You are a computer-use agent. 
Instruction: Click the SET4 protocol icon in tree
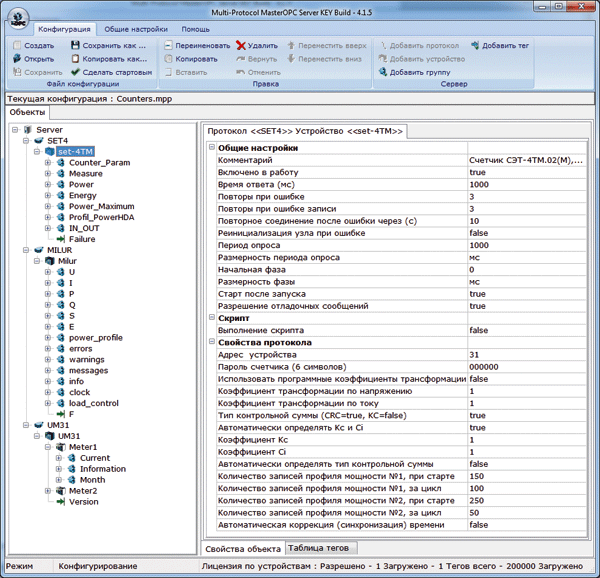(39, 141)
